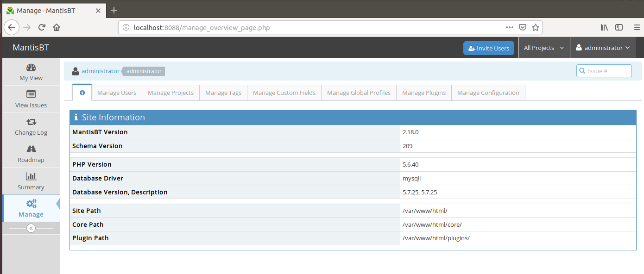Click Site Path value /var/www/html/
This screenshot has width=644, height=274.
click(x=425, y=211)
